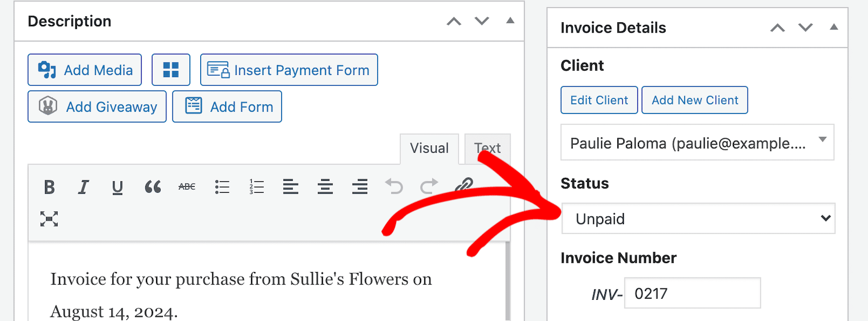
Task: Align text center
Action: 325,187
